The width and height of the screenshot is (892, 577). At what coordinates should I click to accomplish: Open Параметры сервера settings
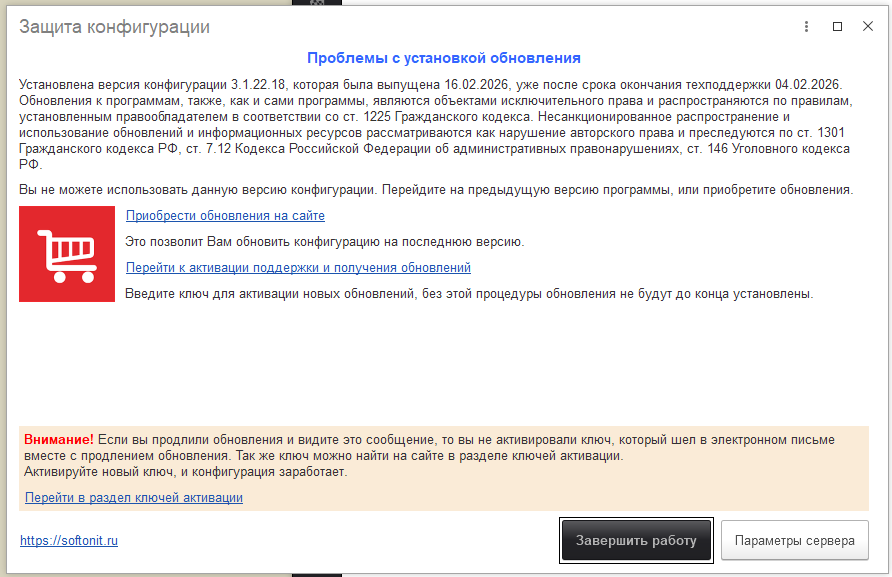point(794,540)
